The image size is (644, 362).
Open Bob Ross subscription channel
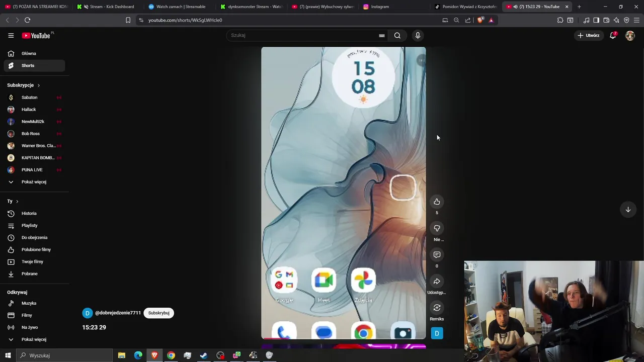point(34,134)
